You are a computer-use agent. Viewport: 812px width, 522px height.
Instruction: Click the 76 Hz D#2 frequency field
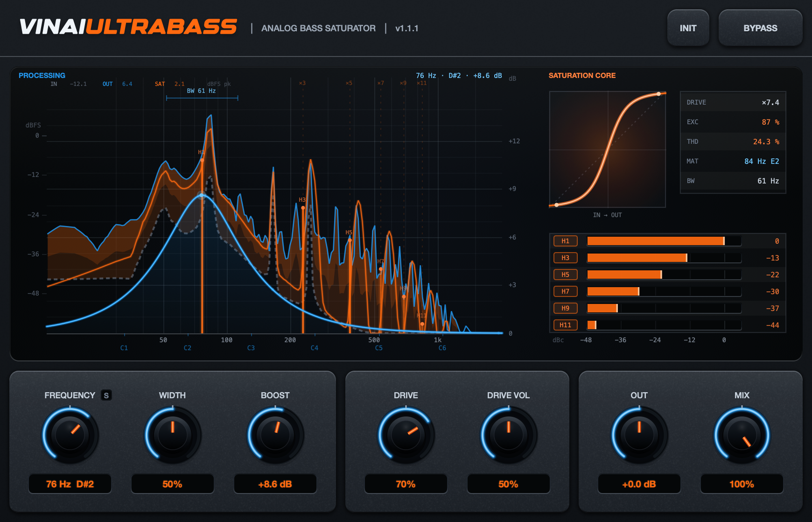click(x=70, y=484)
